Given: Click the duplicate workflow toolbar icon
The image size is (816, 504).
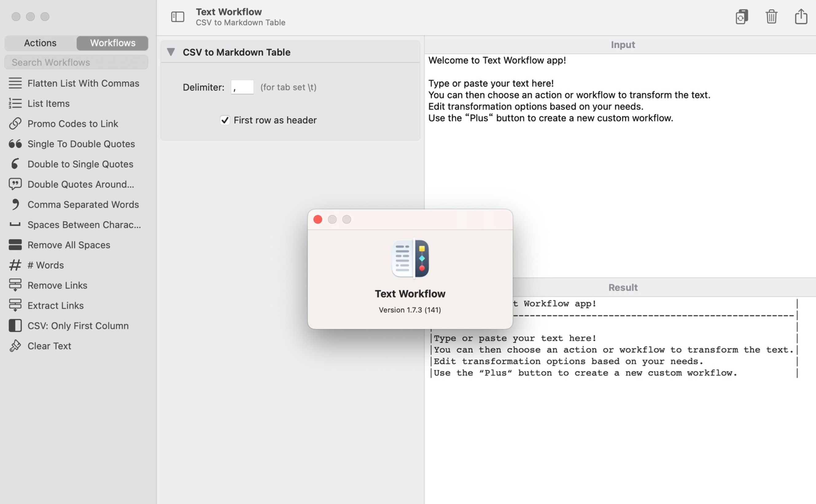Looking at the screenshot, I should 741,16.
